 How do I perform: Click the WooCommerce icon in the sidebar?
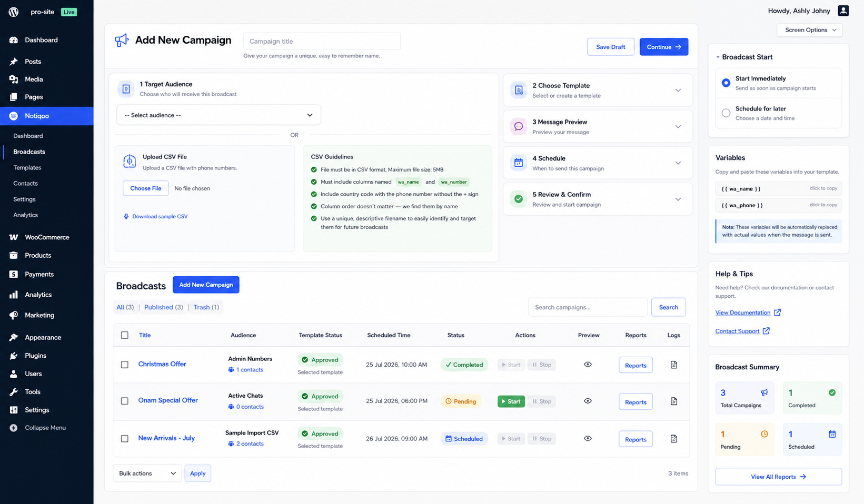(x=14, y=237)
